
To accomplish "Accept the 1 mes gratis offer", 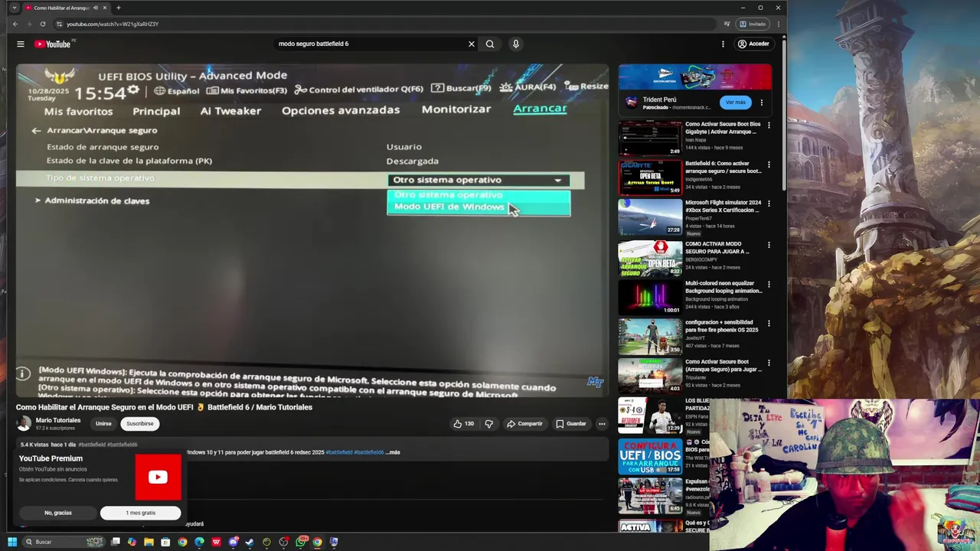I will pyautogui.click(x=141, y=513).
